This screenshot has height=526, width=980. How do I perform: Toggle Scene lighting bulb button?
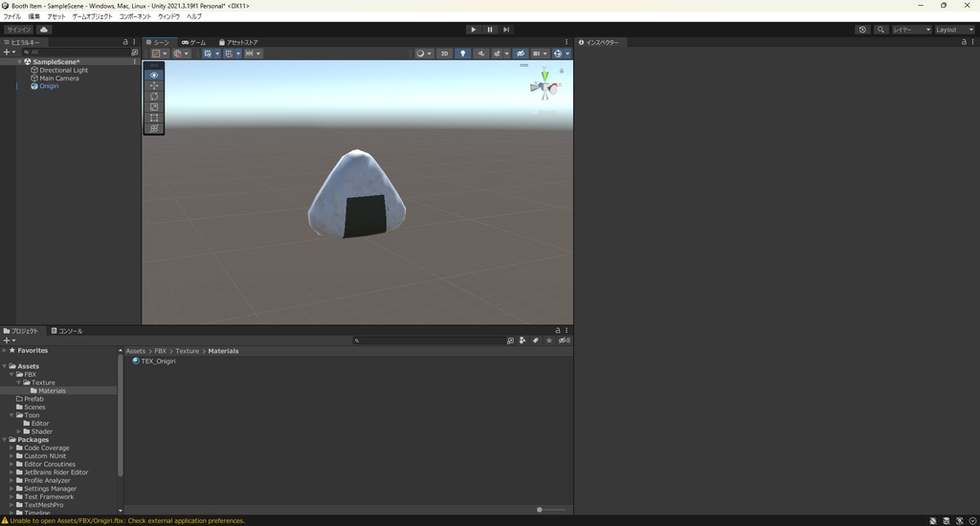pyautogui.click(x=462, y=54)
